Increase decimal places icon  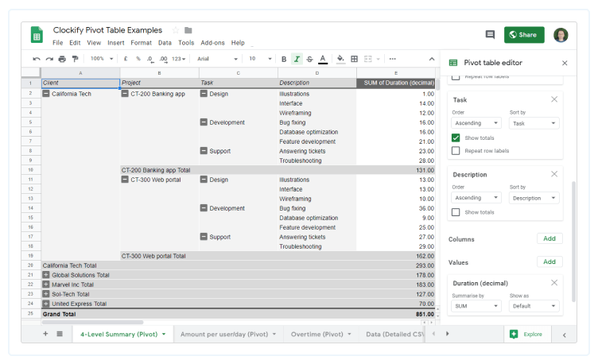[163, 59]
